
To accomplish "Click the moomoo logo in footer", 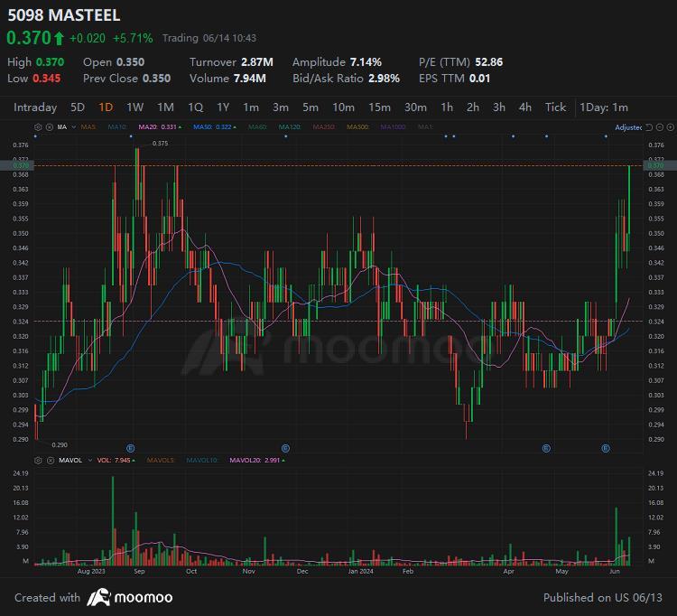I will [x=129, y=597].
